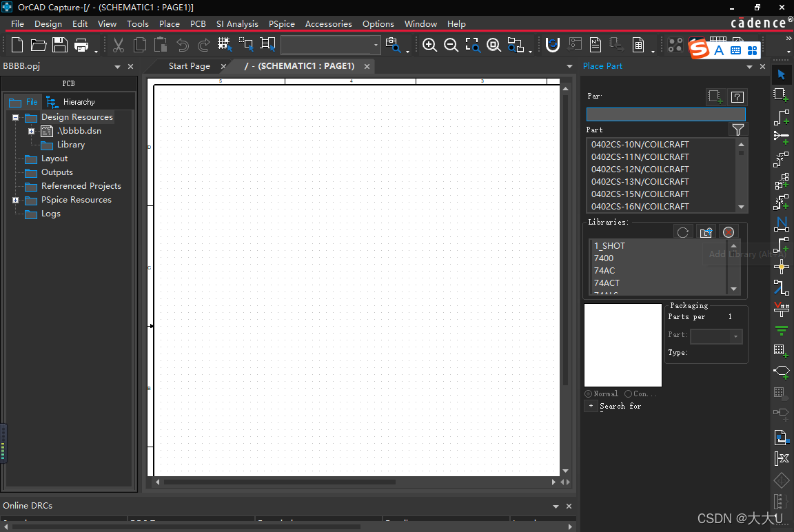Select the Place Ground symbol tool
Image resolution: width=794 pixels, height=532 pixels.
[x=782, y=331]
